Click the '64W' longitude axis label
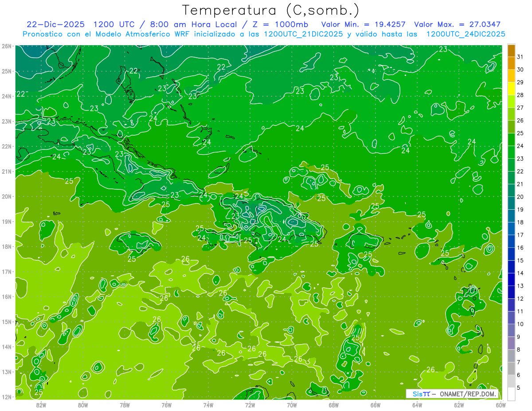 pyautogui.click(x=417, y=405)
